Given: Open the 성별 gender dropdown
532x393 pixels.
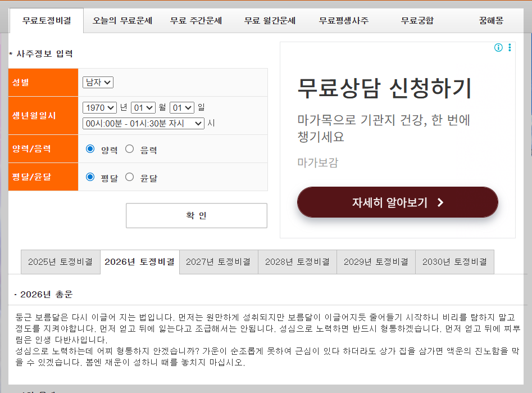Looking at the screenshot, I should (97, 82).
